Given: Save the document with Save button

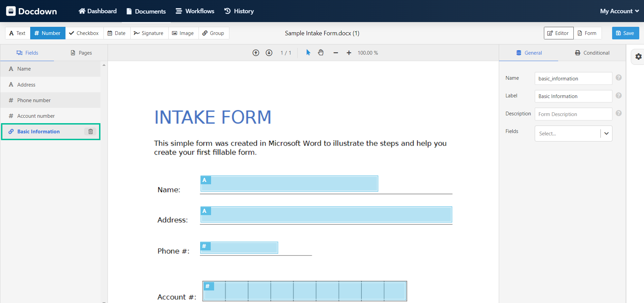Looking at the screenshot, I should tap(625, 33).
